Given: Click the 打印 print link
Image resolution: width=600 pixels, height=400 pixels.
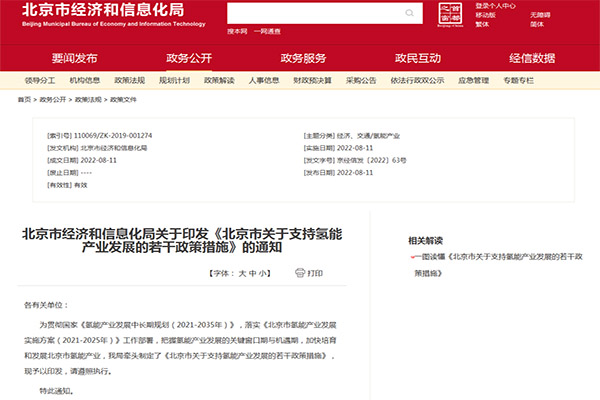Looking at the screenshot, I should coord(315,273).
